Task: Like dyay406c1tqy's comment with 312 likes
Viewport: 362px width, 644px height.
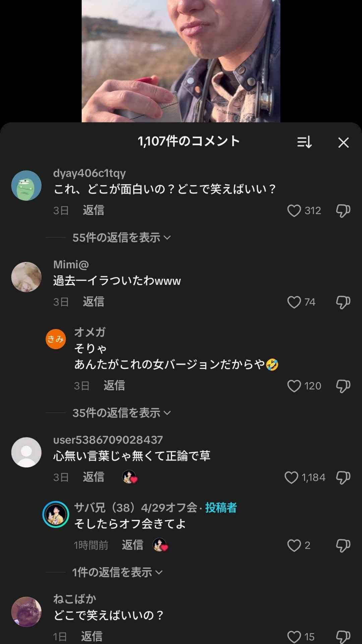Action: 294,211
